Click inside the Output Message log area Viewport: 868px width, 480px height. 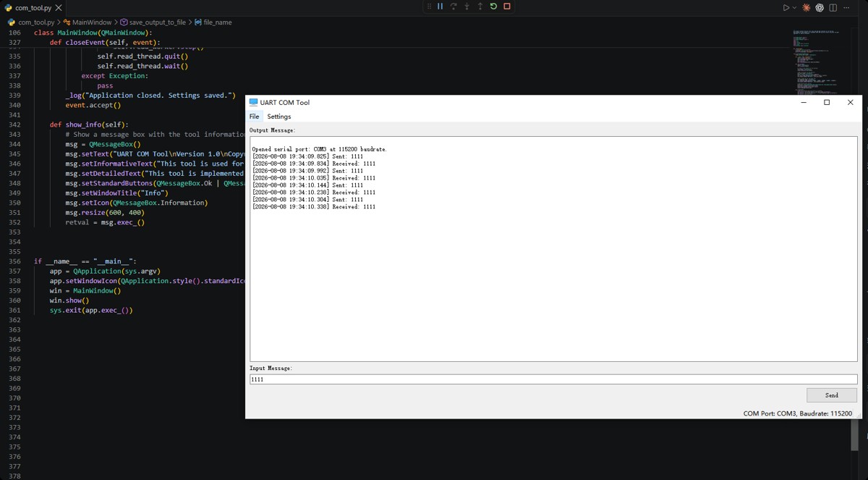(x=553, y=249)
